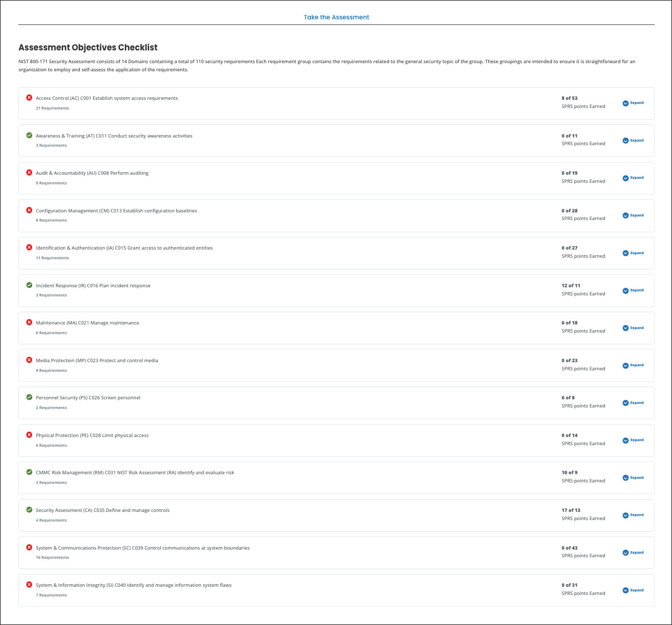This screenshot has height=625, width=672.
Task: Expand the Awareness & Training (AT) section
Action: pyautogui.click(x=633, y=141)
